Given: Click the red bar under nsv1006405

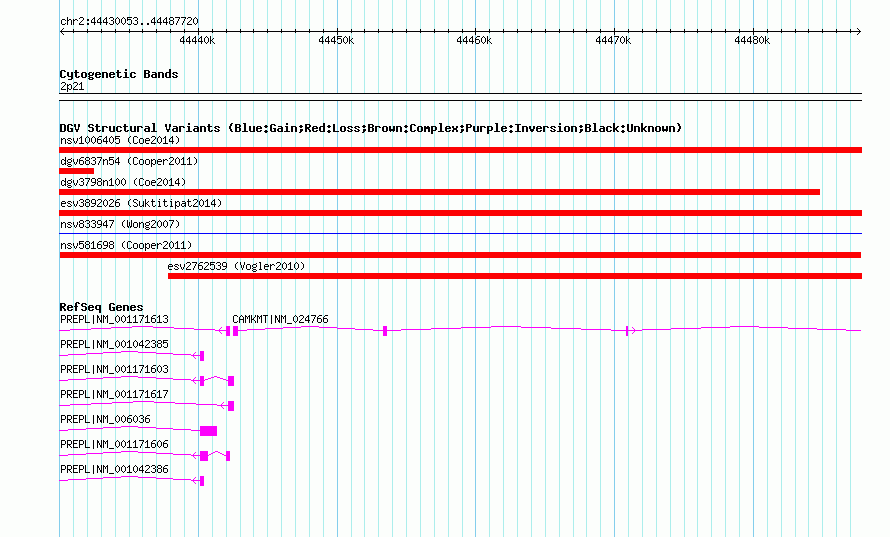Looking at the screenshot, I should [x=460, y=150].
